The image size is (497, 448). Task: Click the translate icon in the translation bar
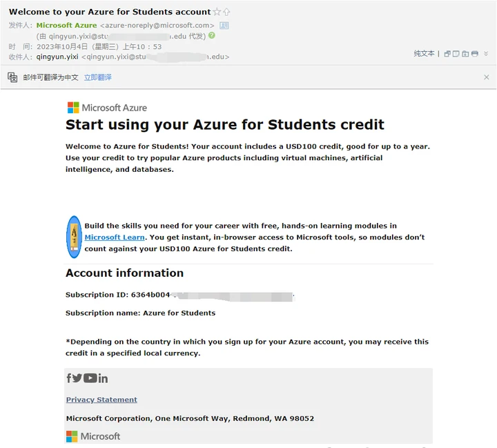point(12,77)
